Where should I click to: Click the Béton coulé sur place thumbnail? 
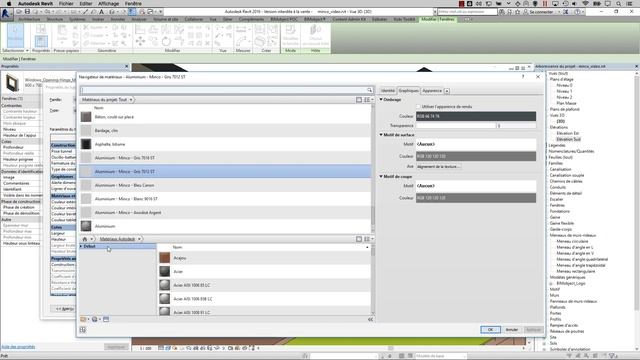86,117
